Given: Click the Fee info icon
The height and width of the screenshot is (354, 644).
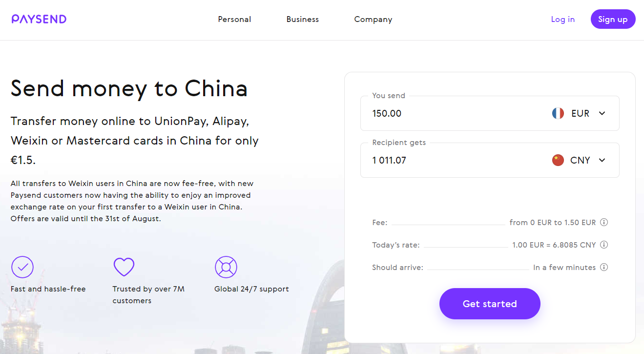Looking at the screenshot, I should point(604,222).
